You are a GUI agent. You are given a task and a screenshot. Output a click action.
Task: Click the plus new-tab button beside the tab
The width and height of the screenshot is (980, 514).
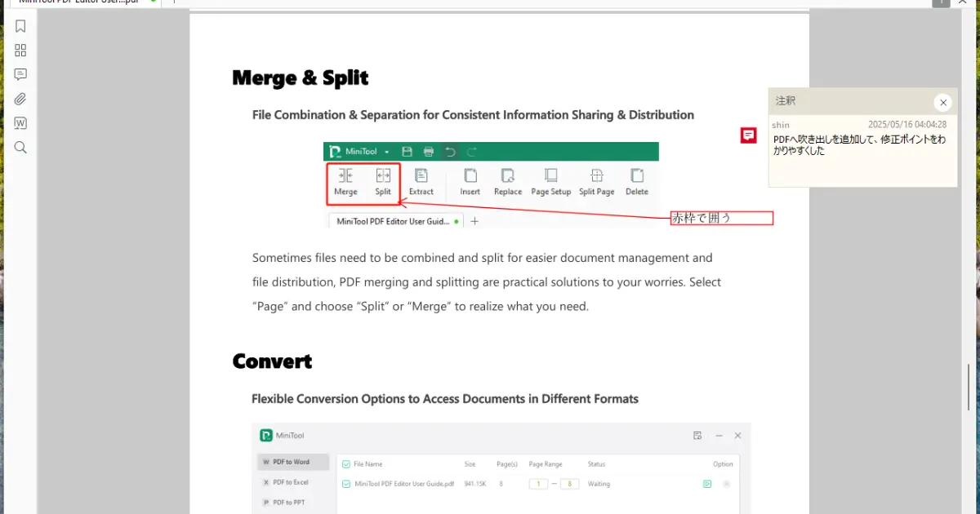pyautogui.click(x=474, y=221)
